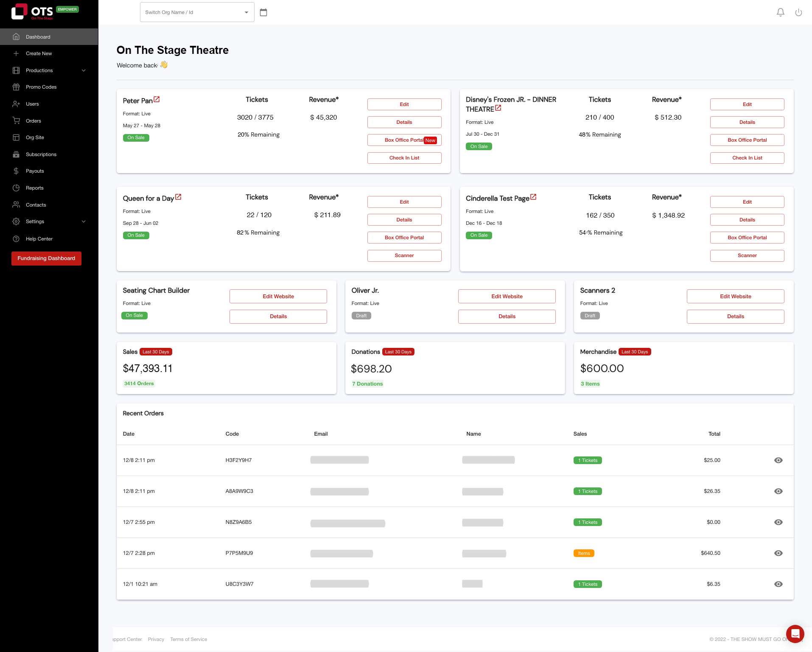Open the Fundraising Dashboard
Image resolution: width=812 pixels, height=652 pixels.
[x=46, y=258]
